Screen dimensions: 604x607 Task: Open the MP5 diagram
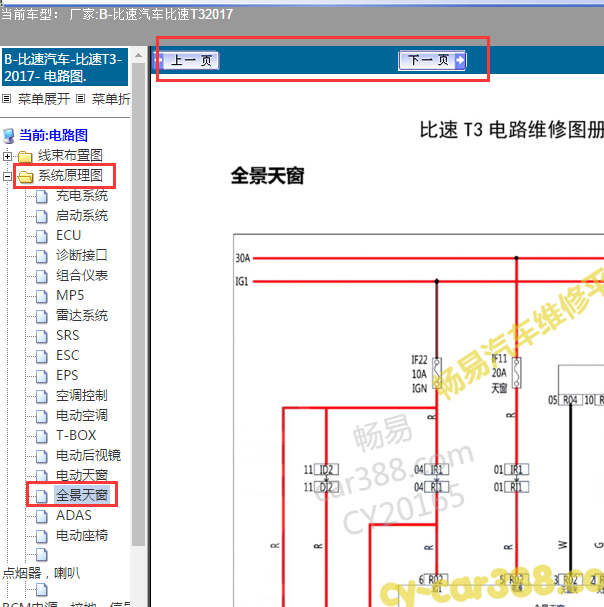coord(70,295)
